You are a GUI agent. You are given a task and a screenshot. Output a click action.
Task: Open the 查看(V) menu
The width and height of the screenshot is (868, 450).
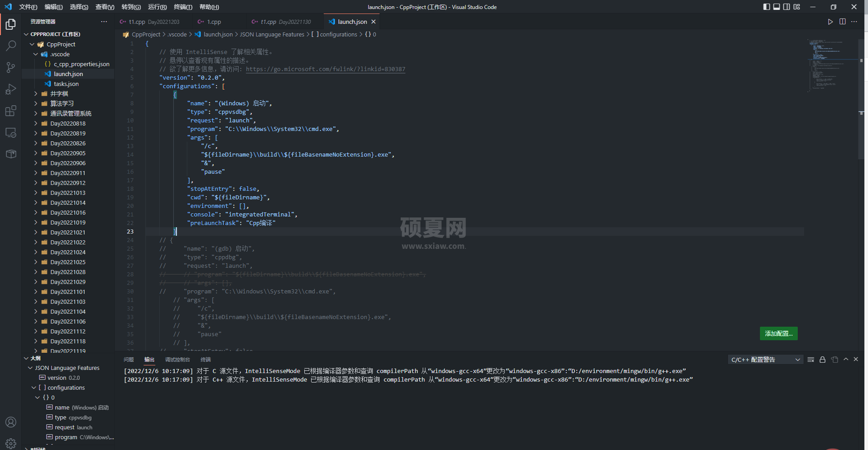point(105,7)
